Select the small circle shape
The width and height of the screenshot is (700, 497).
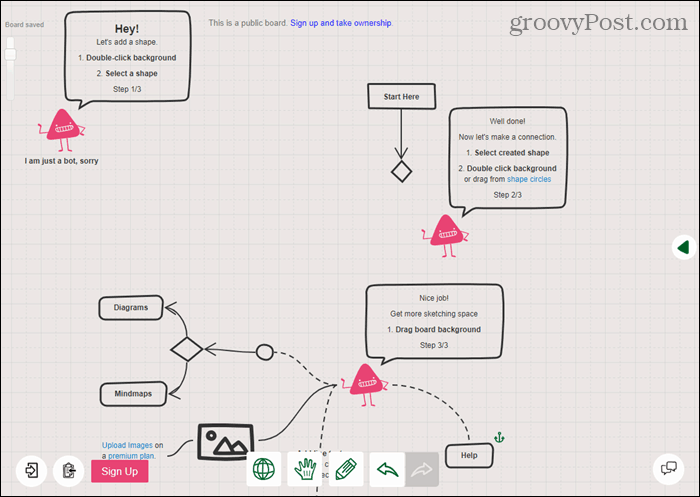(x=265, y=352)
